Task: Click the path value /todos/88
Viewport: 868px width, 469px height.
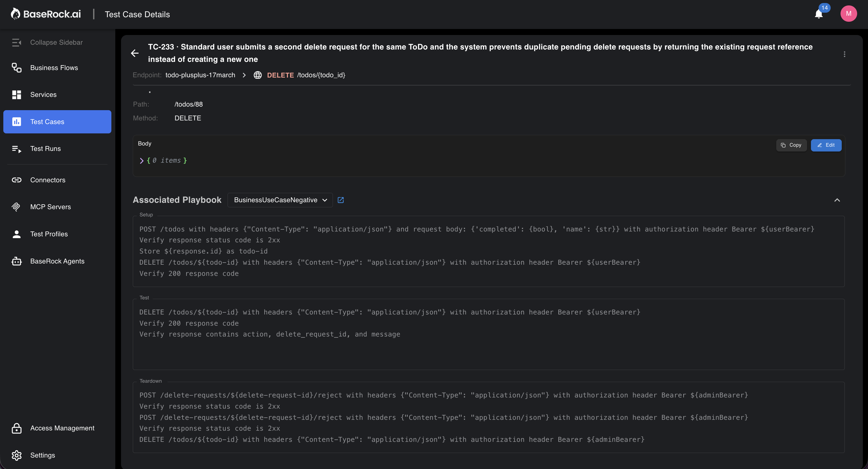Action: pyautogui.click(x=189, y=104)
